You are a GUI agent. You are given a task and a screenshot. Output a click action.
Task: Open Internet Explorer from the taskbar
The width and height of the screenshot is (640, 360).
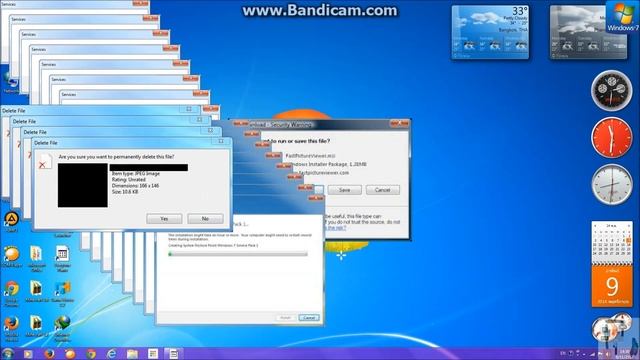pyautogui.click(x=111, y=354)
